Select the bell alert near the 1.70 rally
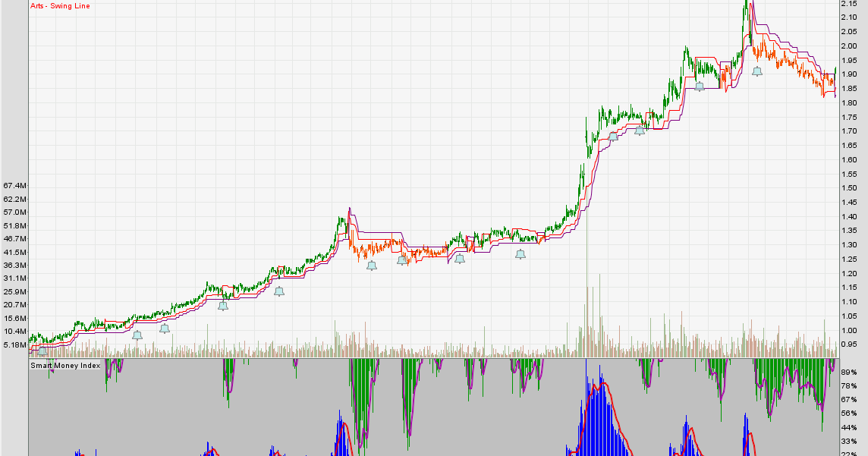The image size is (868, 456). (x=639, y=130)
